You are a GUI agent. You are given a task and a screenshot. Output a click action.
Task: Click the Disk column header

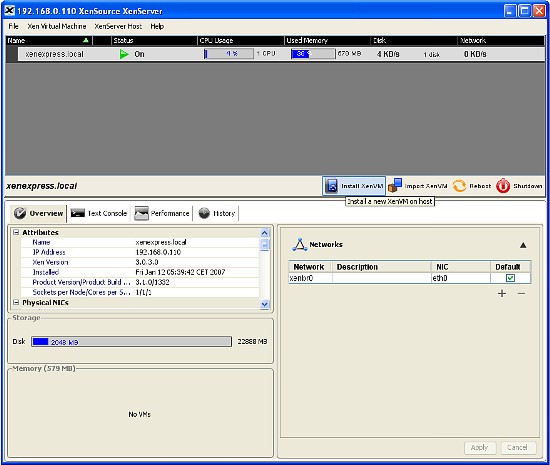tap(414, 40)
